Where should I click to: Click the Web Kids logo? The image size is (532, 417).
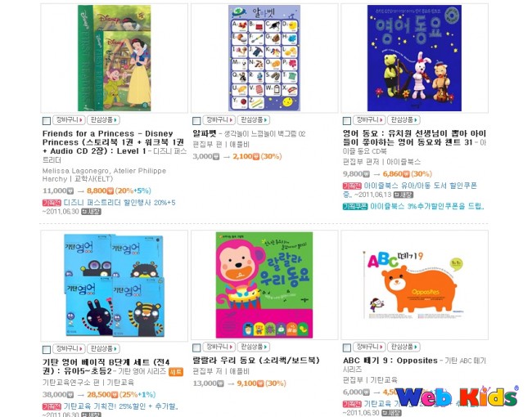click(x=457, y=396)
